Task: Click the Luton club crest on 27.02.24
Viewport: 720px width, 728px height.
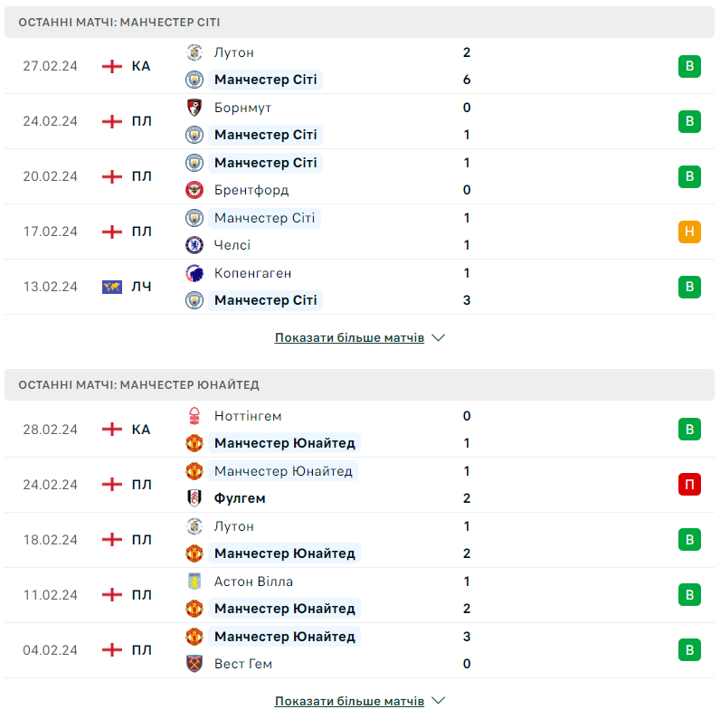Action: click(x=194, y=52)
